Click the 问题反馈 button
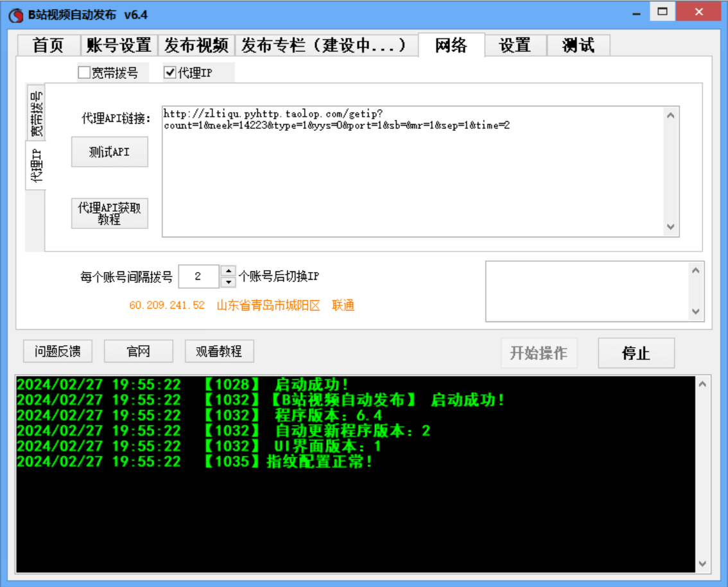Screen dimensions: 728x587 [58, 352]
